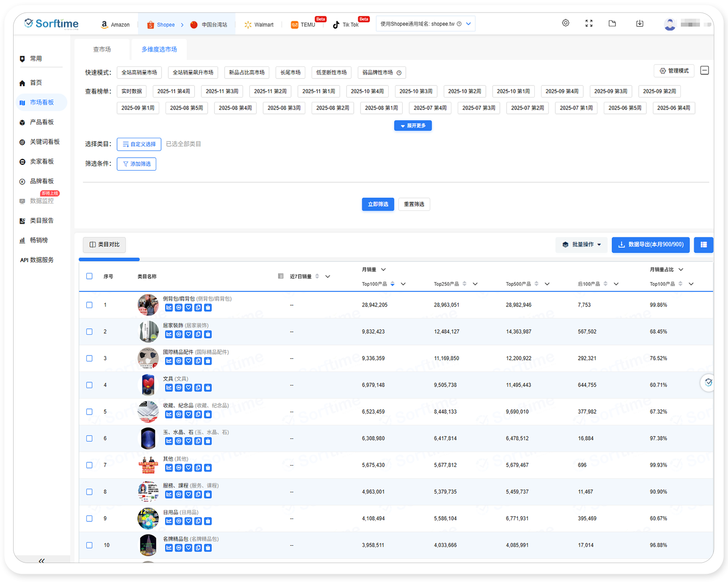Expand the 展開更多 weeks list
The image size is (728, 582).
click(x=413, y=126)
